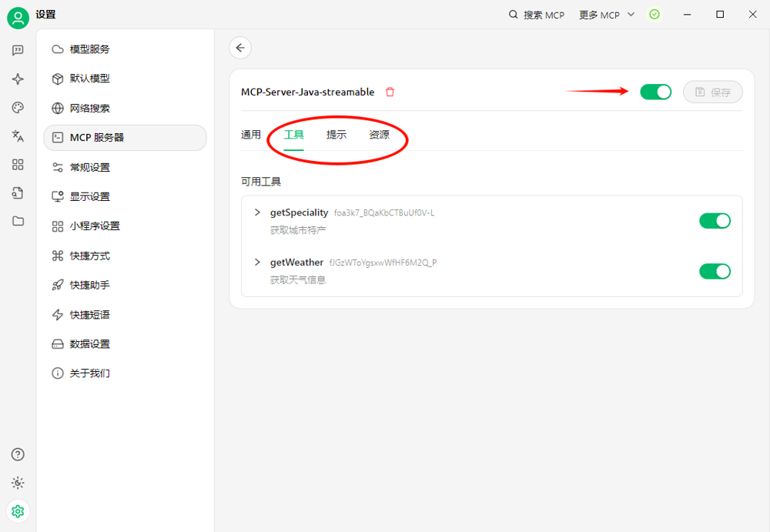Viewport: 770px width, 532px height.
Task: Expand the getWeather tool details
Action: 257,263
